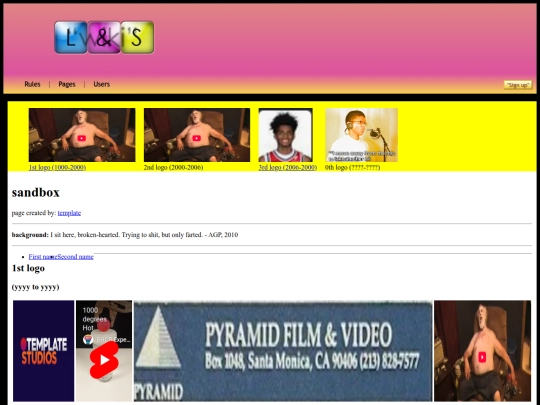The image size is (540, 405).
Task: Open the 3rd logo portrait thumbnail
Action: pos(285,135)
